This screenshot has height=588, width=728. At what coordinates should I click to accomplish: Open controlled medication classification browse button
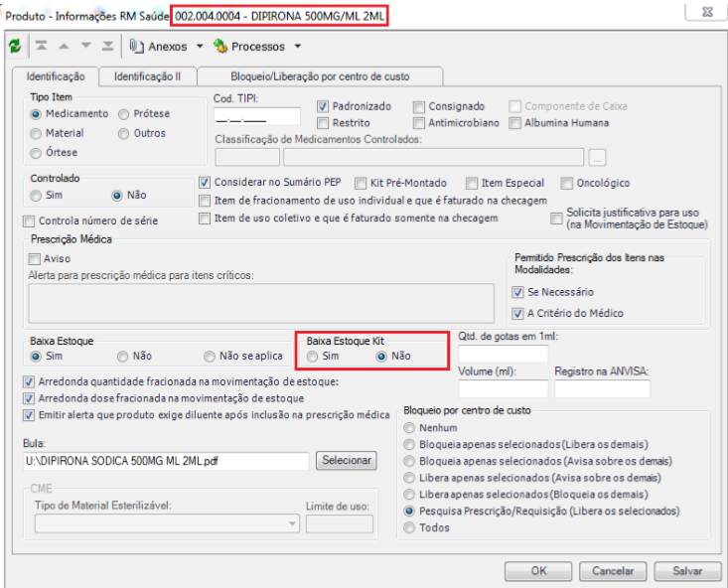click(x=597, y=158)
